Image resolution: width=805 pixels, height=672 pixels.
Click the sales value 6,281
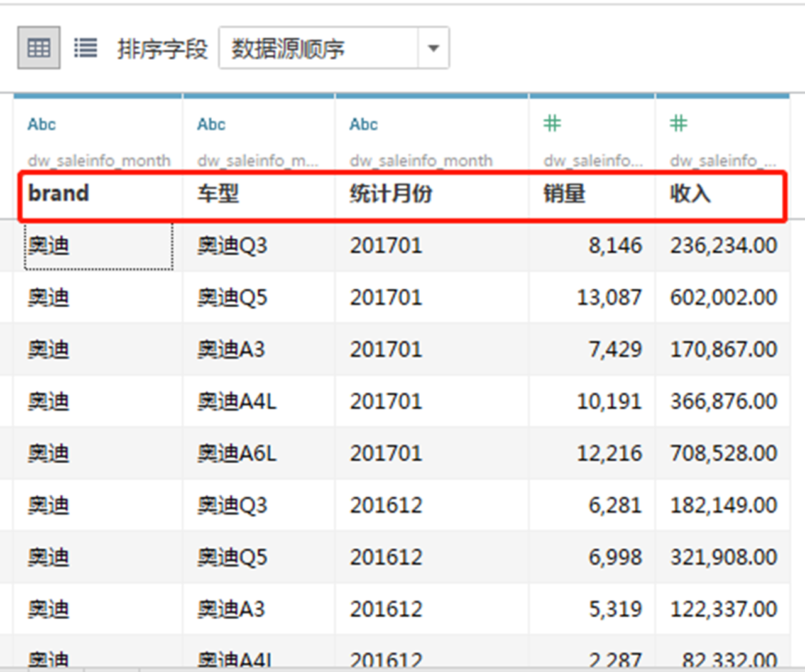[615, 505]
